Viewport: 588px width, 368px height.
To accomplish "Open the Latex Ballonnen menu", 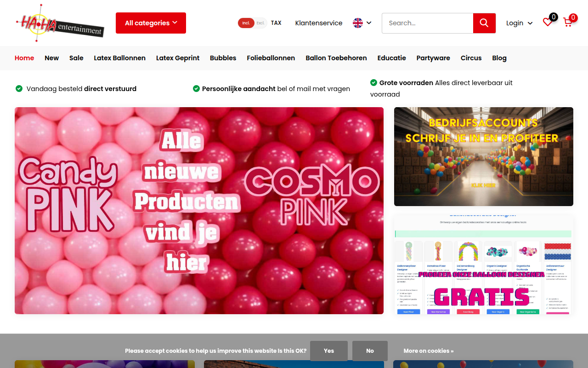I will pyautogui.click(x=119, y=58).
